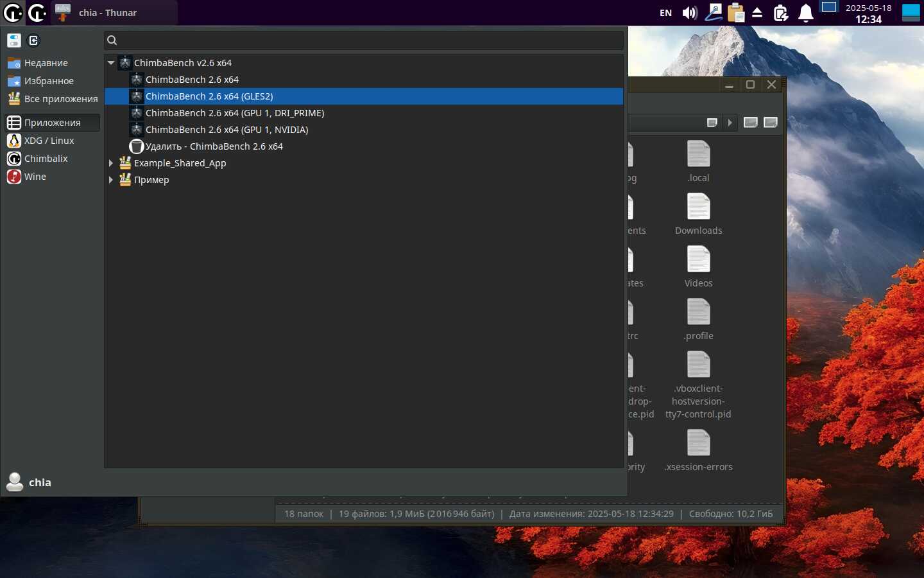
Task: Click Thunar status text "18 папок"
Action: coord(304,514)
